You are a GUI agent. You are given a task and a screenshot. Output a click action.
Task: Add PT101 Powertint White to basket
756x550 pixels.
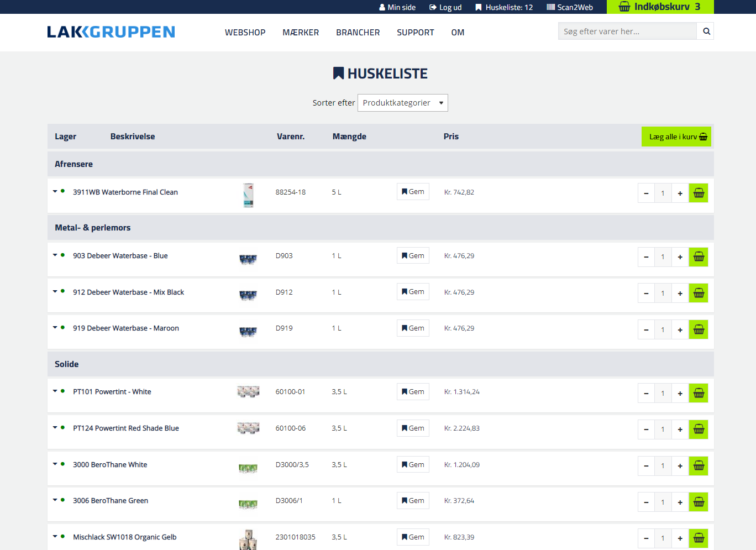point(699,393)
